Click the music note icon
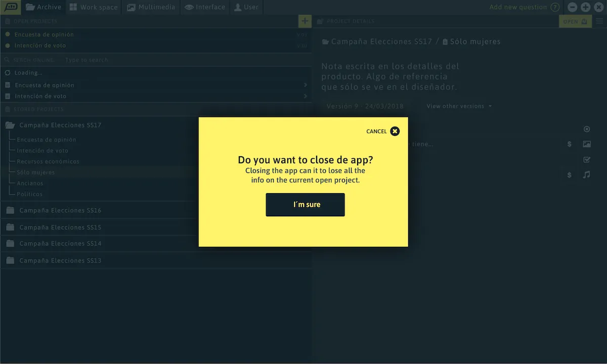Screen dimensions: 607x364 coord(587,175)
